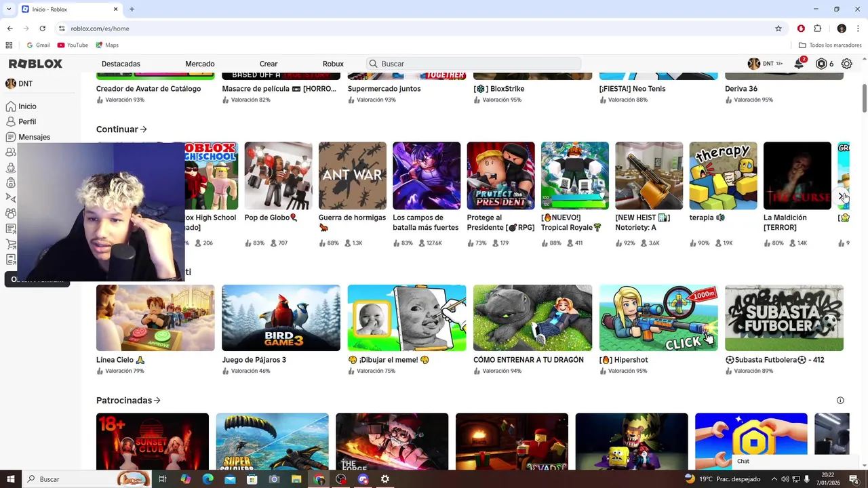Reload the page
This screenshot has width=868, height=488.
pyautogui.click(x=42, y=28)
